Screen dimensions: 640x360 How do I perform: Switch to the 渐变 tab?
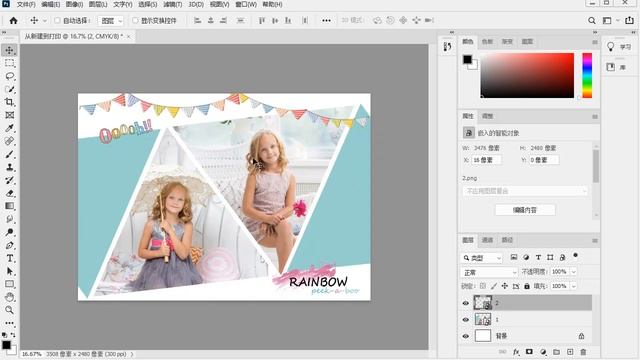click(507, 42)
